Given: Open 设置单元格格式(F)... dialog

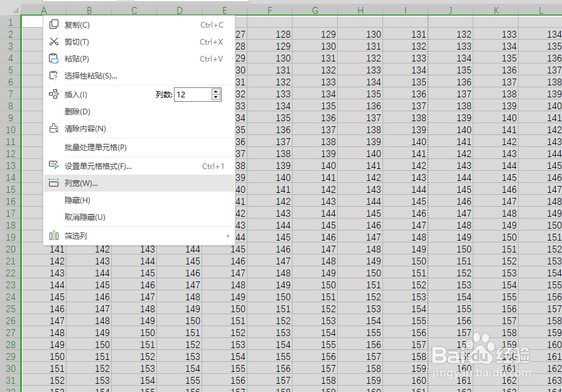Looking at the screenshot, I should coord(139,166).
